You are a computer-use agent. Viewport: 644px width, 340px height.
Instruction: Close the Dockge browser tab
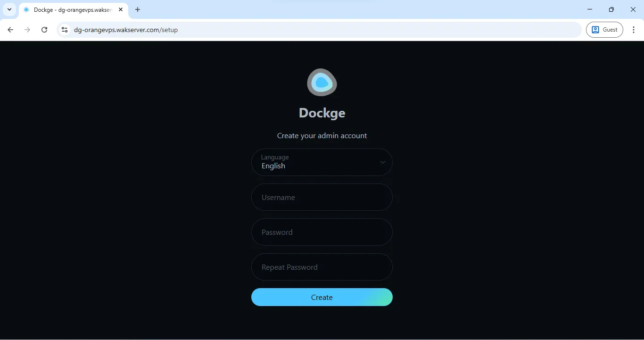tap(121, 9)
